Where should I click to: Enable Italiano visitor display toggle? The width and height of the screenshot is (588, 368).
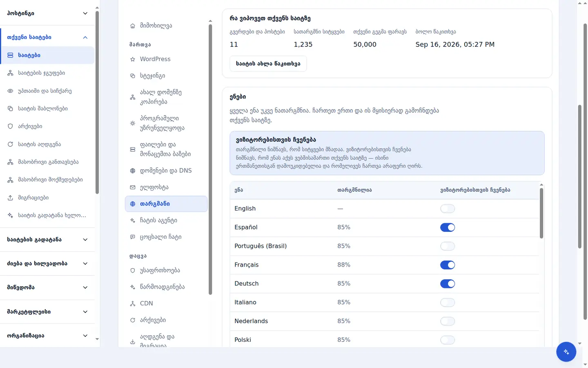click(448, 303)
